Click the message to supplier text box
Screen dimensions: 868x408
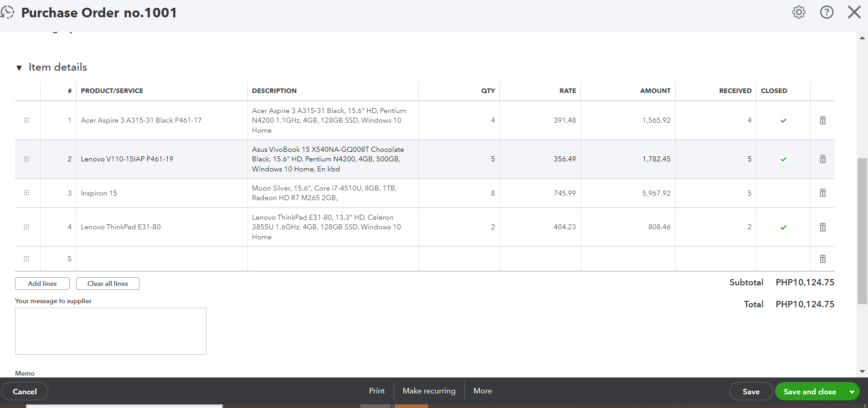click(x=111, y=331)
